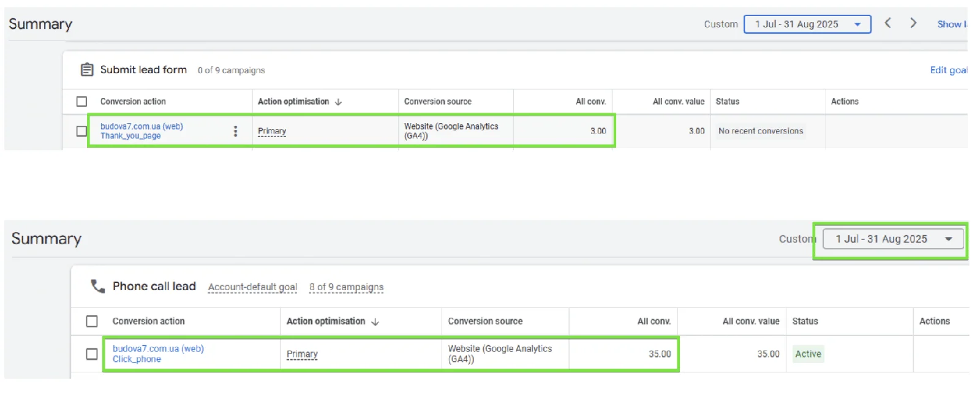
Task: Go to the previous date range with left chevron
Action: (x=888, y=23)
